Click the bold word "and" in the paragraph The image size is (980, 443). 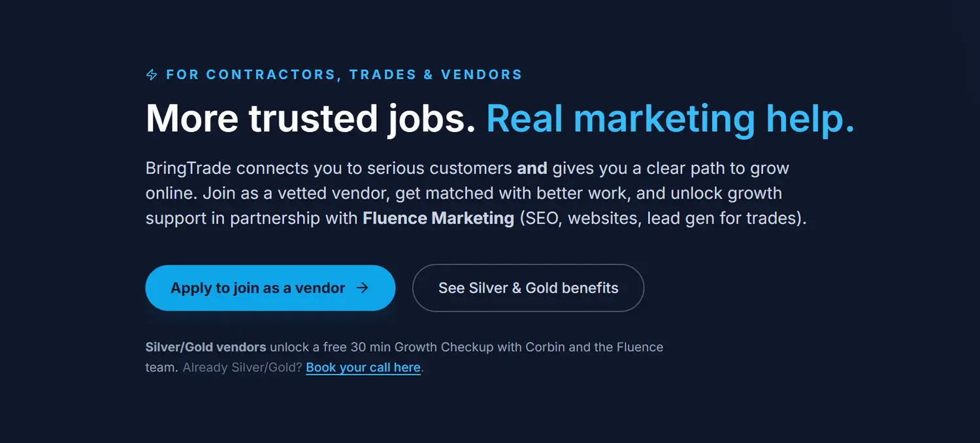coord(532,168)
